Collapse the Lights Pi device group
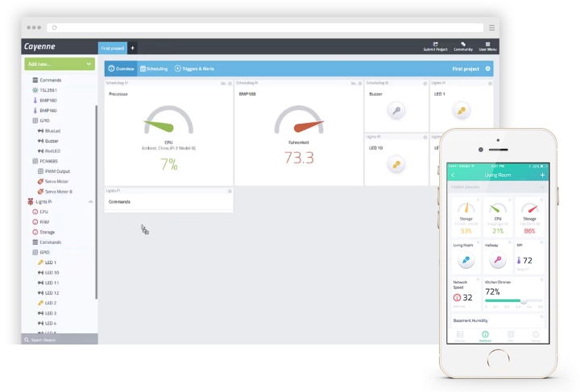Viewport: 580px width, 392px height. [x=90, y=202]
